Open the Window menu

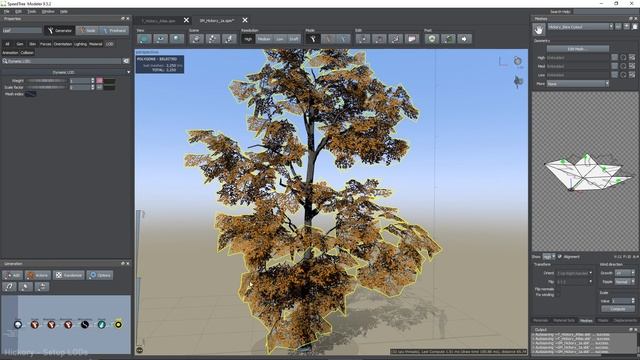pyautogui.click(x=48, y=11)
